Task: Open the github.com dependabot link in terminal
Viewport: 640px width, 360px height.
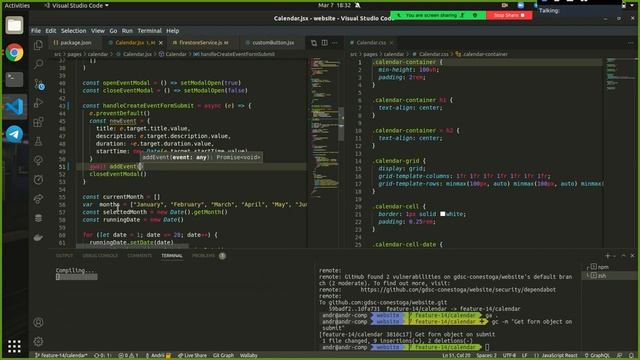Action: point(458,289)
